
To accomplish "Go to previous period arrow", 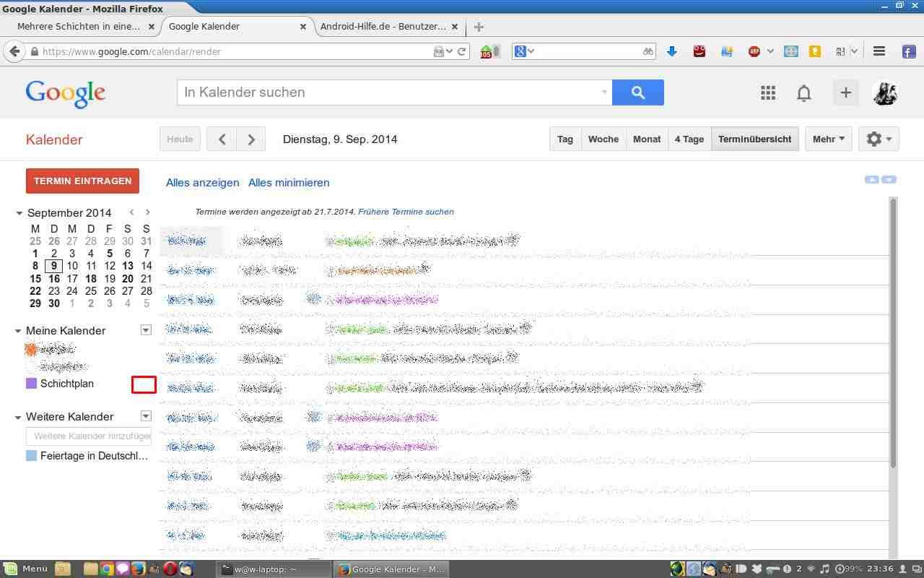I will pos(222,139).
